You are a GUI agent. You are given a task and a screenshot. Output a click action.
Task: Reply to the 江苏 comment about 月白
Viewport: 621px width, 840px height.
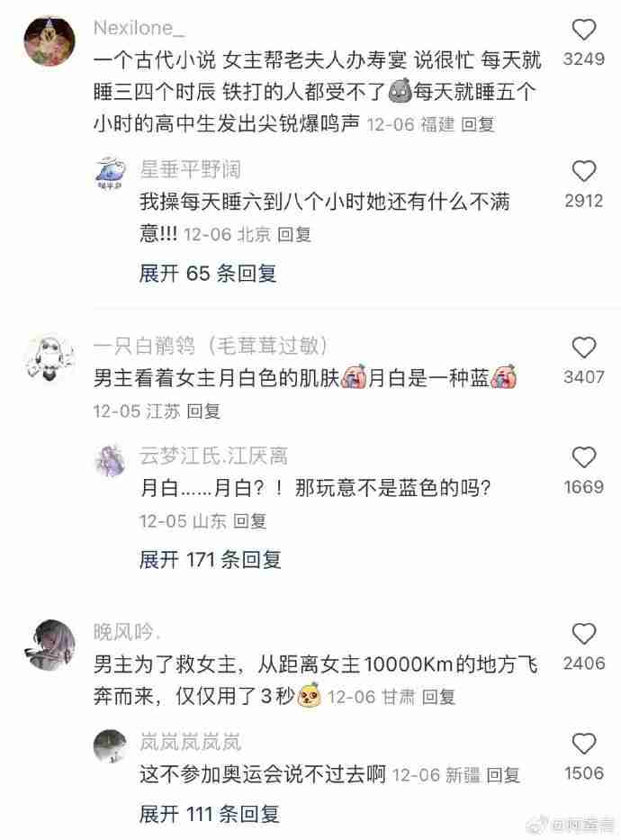tap(203, 411)
